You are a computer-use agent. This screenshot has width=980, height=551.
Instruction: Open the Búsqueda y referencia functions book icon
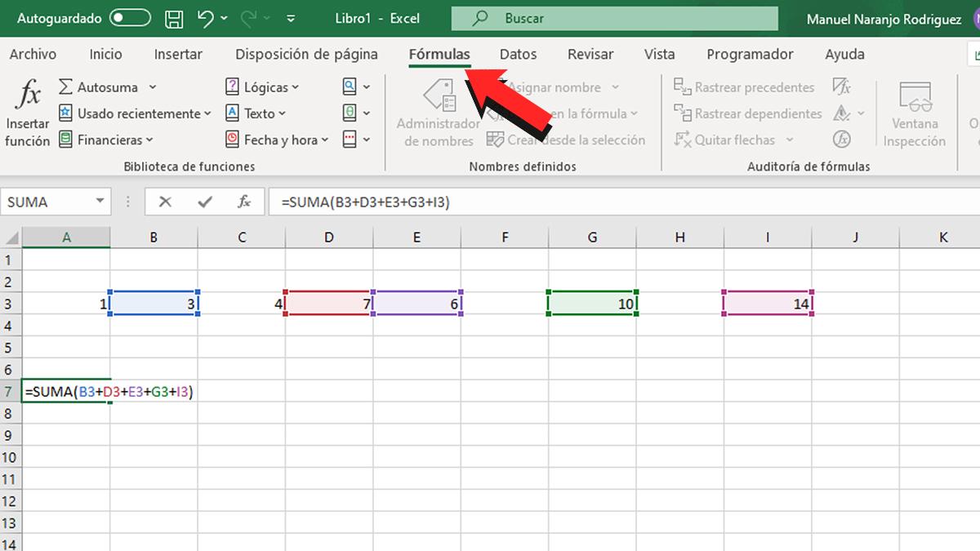coord(351,87)
